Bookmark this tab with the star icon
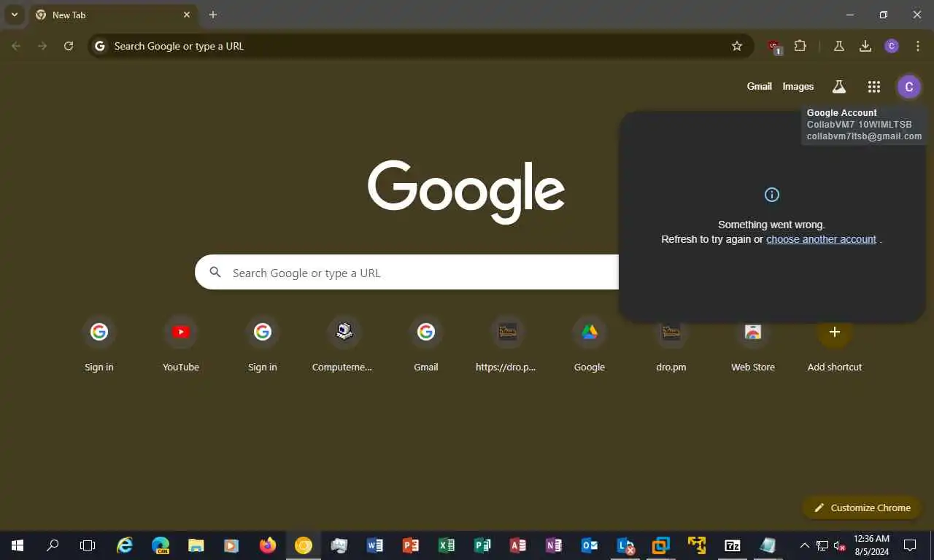The width and height of the screenshot is (934, 560). point(737,46)
